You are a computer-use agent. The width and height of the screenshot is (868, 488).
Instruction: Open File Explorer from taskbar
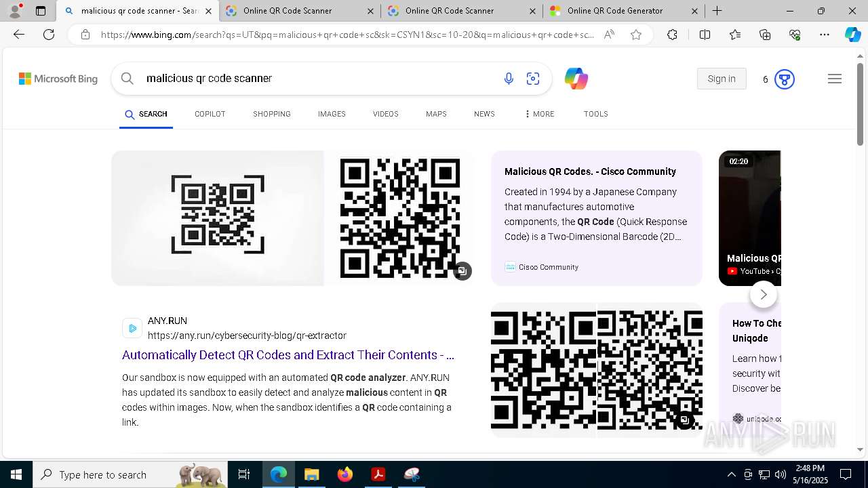pos(311,474)
